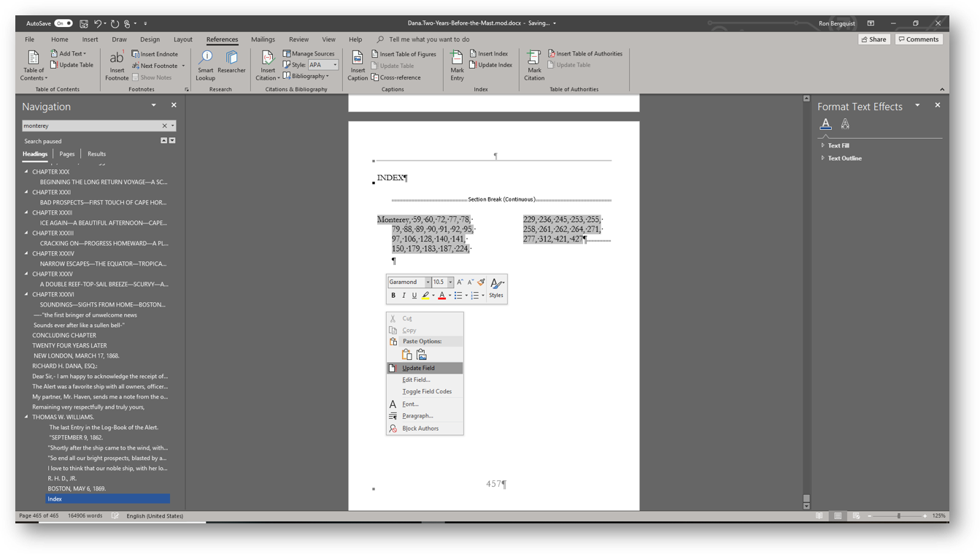
Task: Click the navigation search box containing monterey
Action: 91,126
